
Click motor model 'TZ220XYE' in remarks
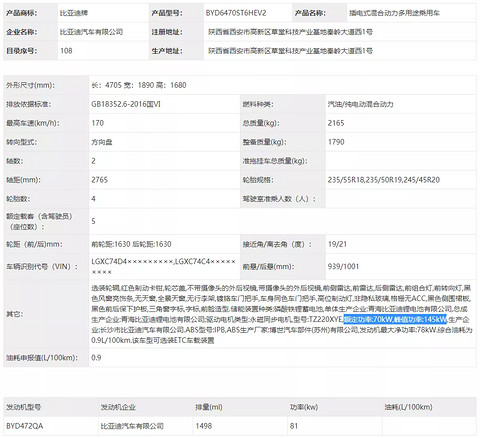coord(325,319)
